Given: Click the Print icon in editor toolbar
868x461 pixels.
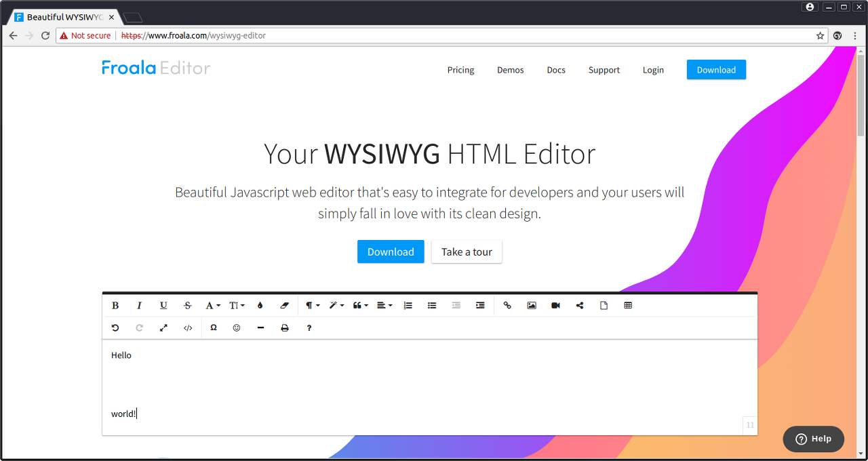Looking at the screenshot, I should pos(285,328).
